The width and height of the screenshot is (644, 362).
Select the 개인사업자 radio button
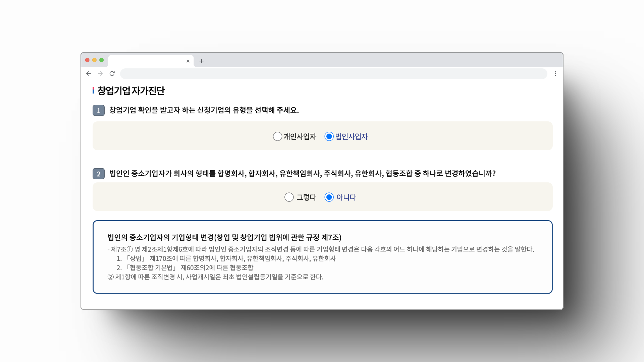click(277, 136)
